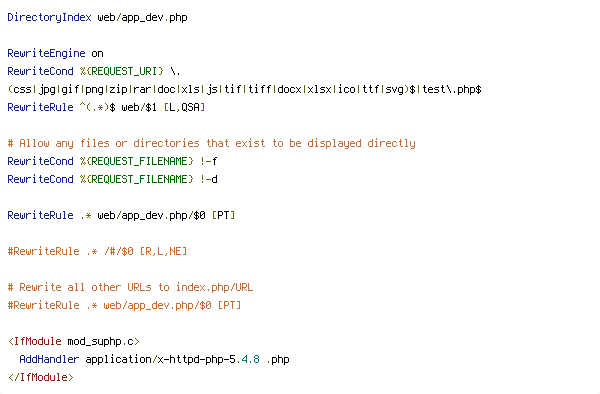Screen dimensions: 600x394
Task: Click the RewriteEngine directive
Action: coord(46,54)
